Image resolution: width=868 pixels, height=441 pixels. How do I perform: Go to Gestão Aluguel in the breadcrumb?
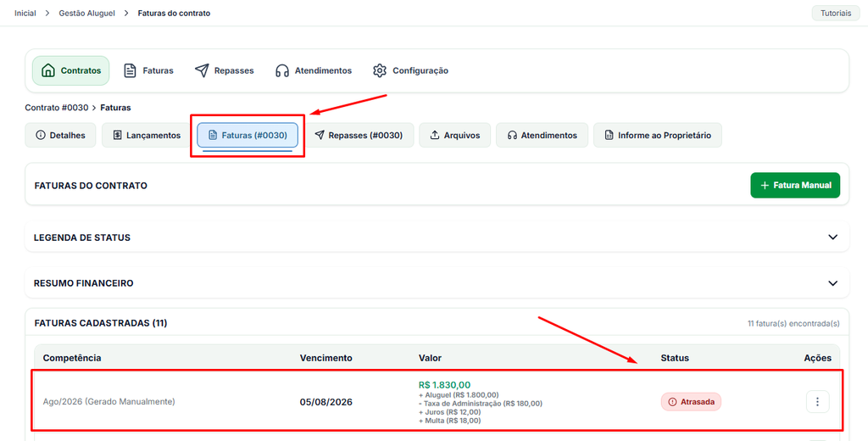tap(87, 13)
